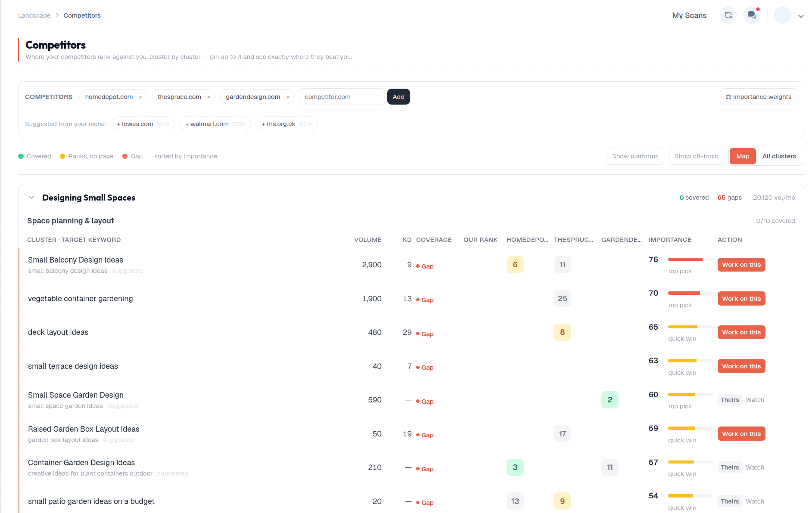This screenshot has height=513, width=812.
Task: Open Importance weights settings
Action: (758, 97)
